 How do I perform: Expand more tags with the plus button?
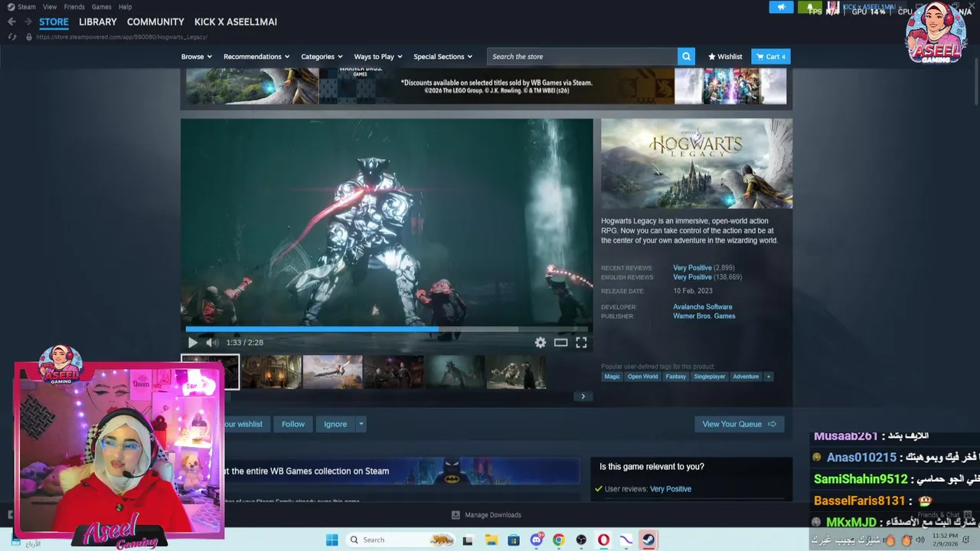point(769,377)
